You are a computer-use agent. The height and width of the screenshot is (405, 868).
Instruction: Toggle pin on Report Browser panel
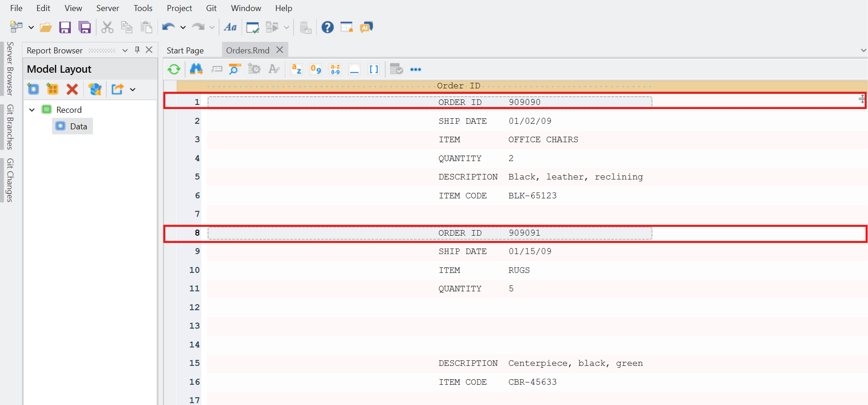(x=137, y=50)
